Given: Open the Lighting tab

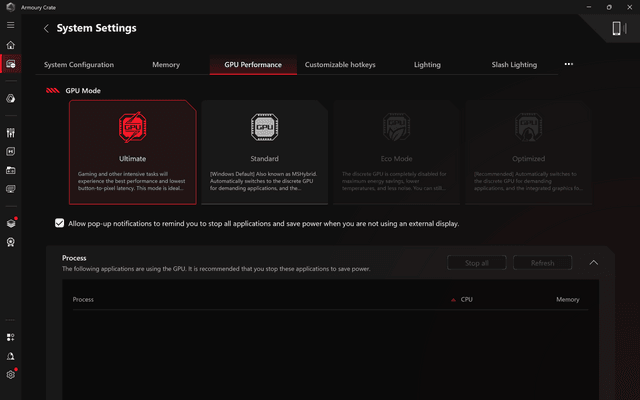Looking at the screenshot, I should 427,64.
